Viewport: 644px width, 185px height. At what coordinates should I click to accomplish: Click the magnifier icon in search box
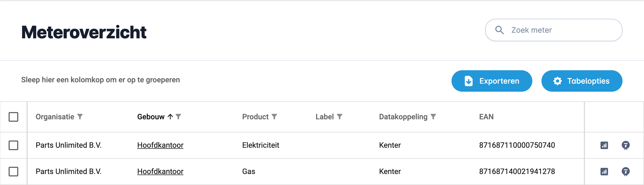coord(499,30)
